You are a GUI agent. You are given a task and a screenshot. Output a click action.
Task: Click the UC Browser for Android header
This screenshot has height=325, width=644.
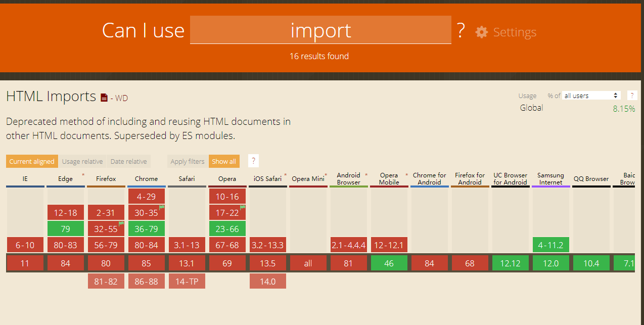(x=511, y=179)
